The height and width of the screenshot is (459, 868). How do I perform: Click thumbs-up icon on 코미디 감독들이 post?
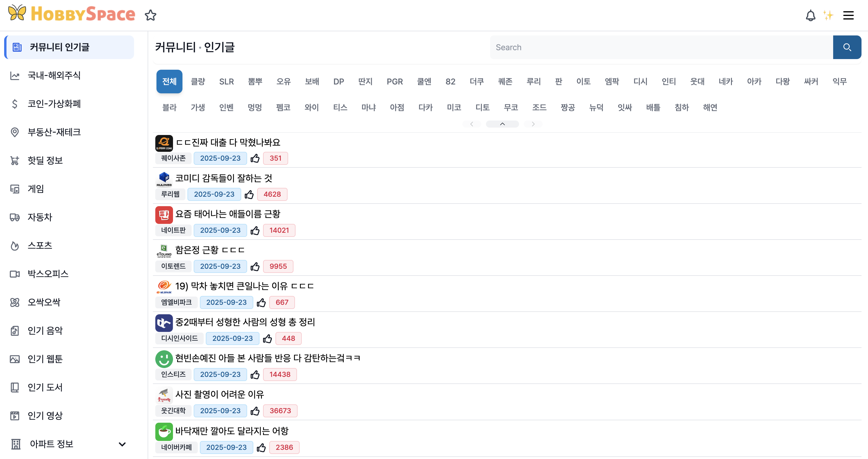tap(249, 194)
